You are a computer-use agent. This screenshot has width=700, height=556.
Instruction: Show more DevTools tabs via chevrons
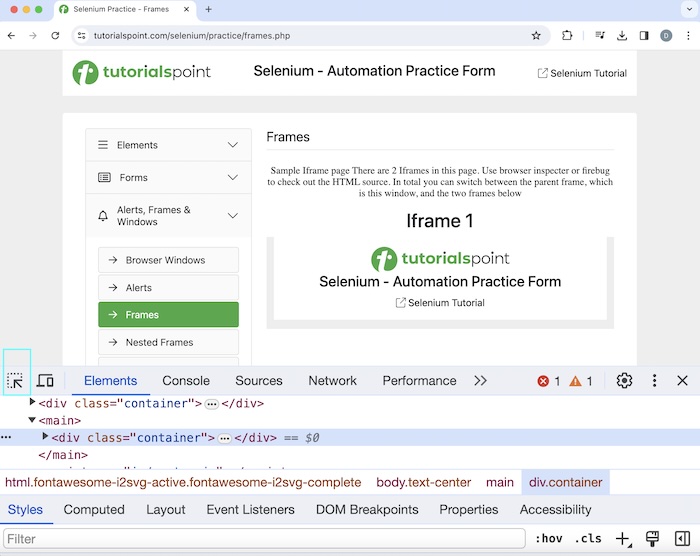pos(481,381)
